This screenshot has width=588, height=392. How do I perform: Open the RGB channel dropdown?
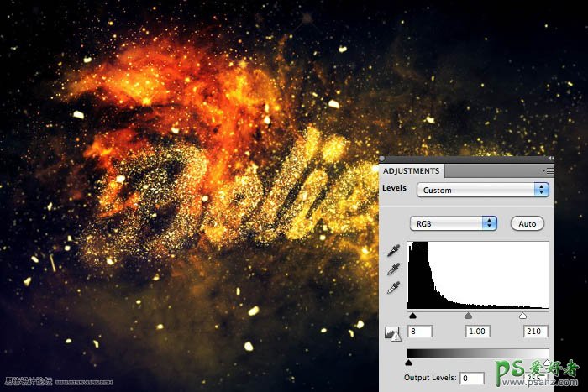453,223
